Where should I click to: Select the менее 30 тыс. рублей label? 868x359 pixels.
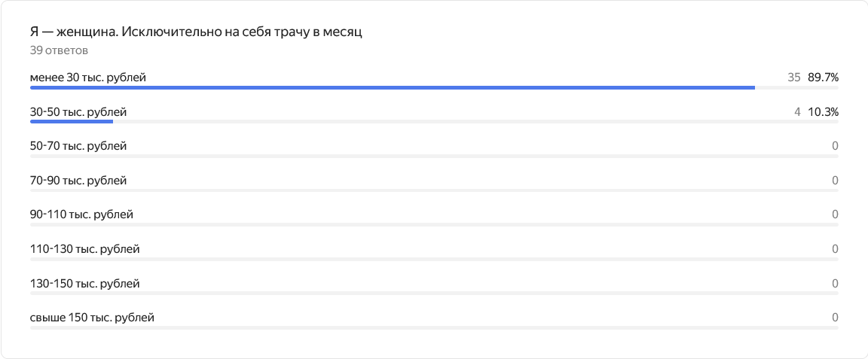click(x=88, y=78)
